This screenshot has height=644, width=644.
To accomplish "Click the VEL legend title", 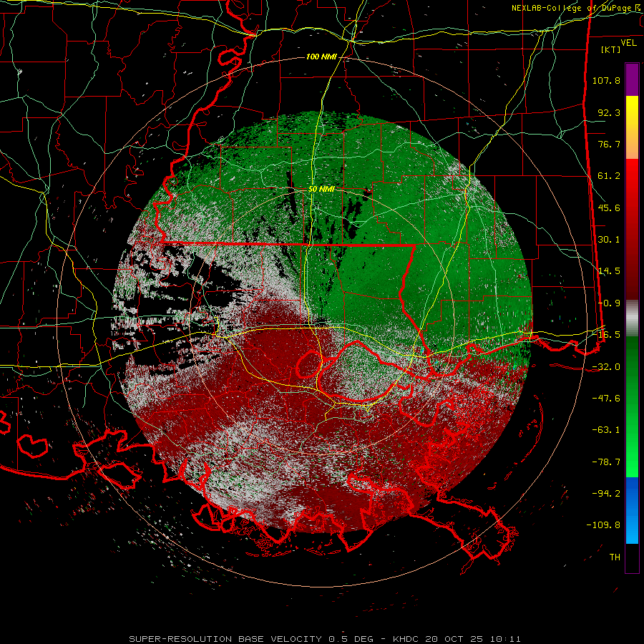I will (x=628, y=43).
